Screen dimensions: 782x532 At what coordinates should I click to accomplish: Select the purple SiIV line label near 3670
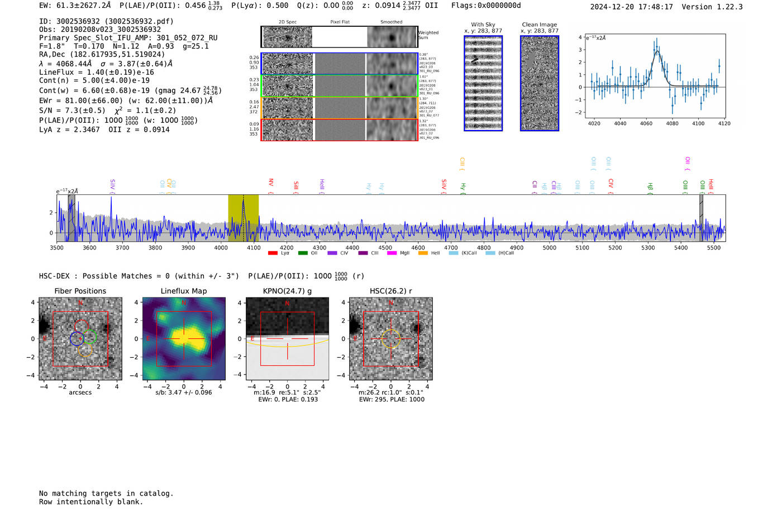click(x=112, y=186)
